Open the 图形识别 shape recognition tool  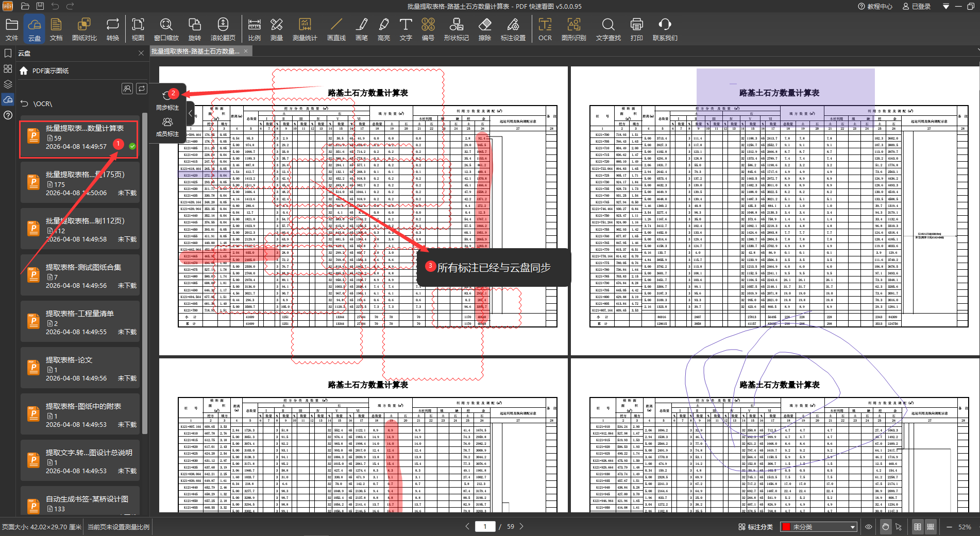click(x=573, y=29)
